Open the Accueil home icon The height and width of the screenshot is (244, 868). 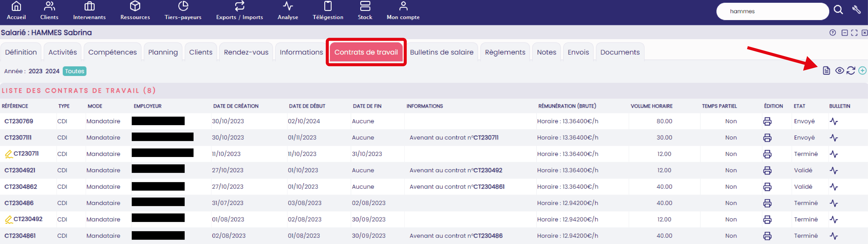pos(16,6)
